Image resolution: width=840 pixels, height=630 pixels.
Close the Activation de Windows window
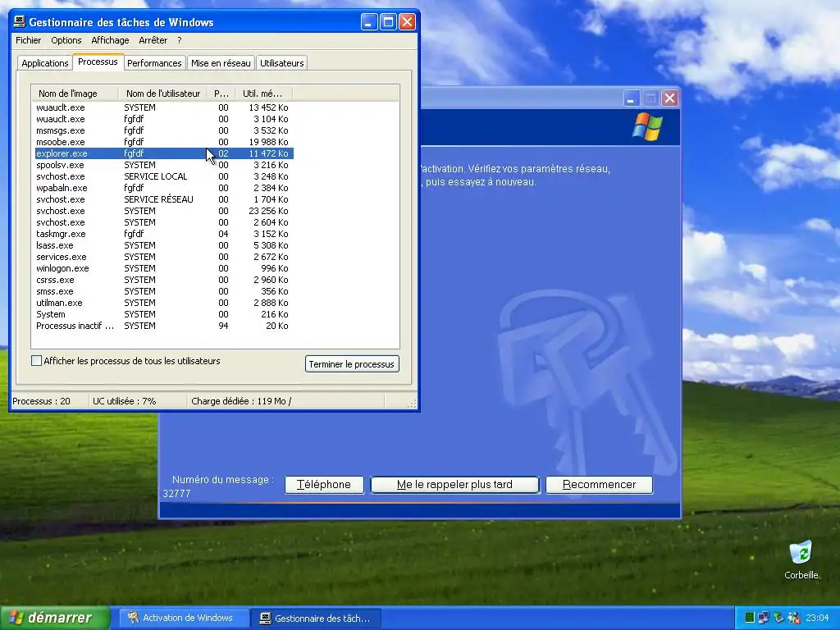pos(669,98)
